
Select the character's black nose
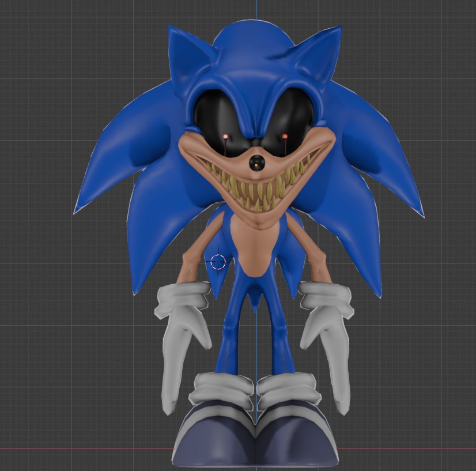[x=256, y=163]
